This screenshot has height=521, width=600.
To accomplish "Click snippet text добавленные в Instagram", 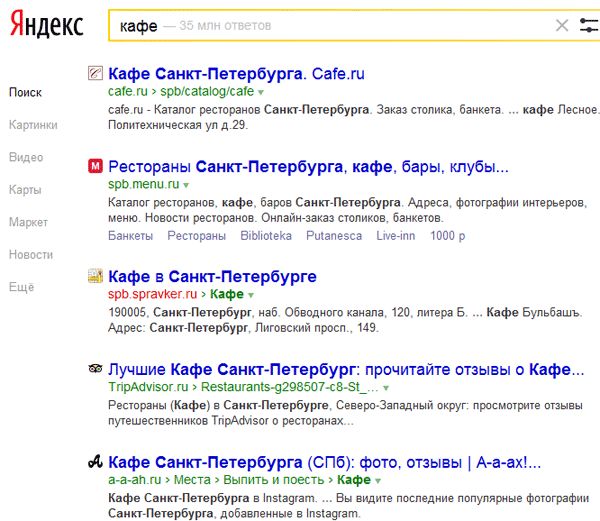I will [x=290, y=513].
